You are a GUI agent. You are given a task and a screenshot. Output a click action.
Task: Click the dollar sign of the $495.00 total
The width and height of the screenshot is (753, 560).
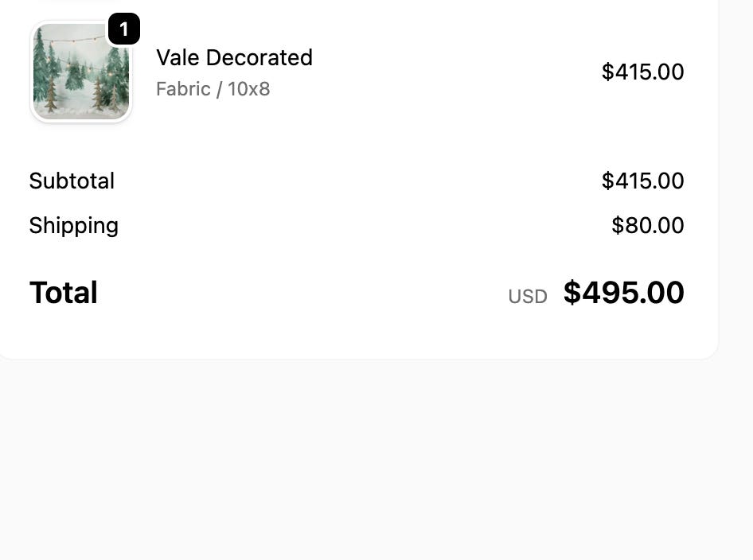click(x=572, y=293)
